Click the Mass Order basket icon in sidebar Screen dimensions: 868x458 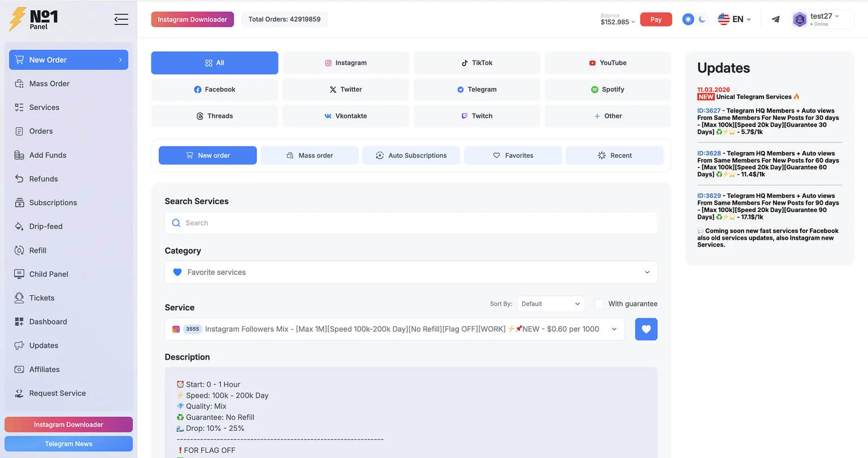coord(19,84)
